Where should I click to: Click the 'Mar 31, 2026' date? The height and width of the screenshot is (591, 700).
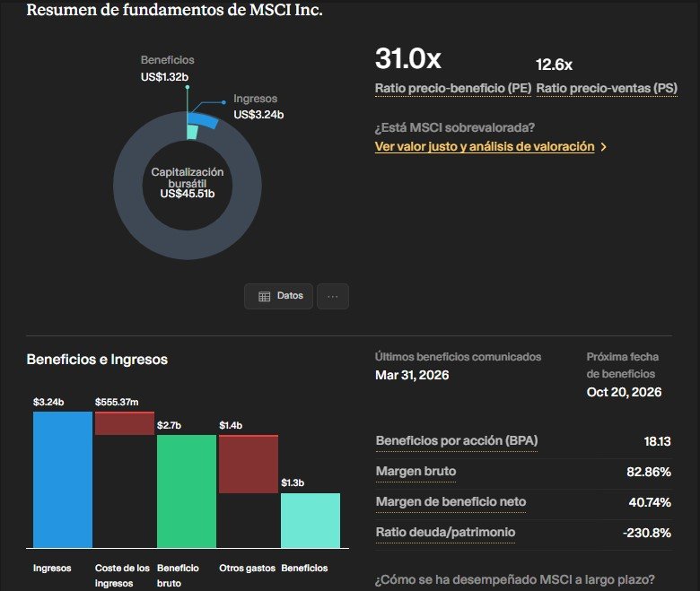click(x=412, y=375)
